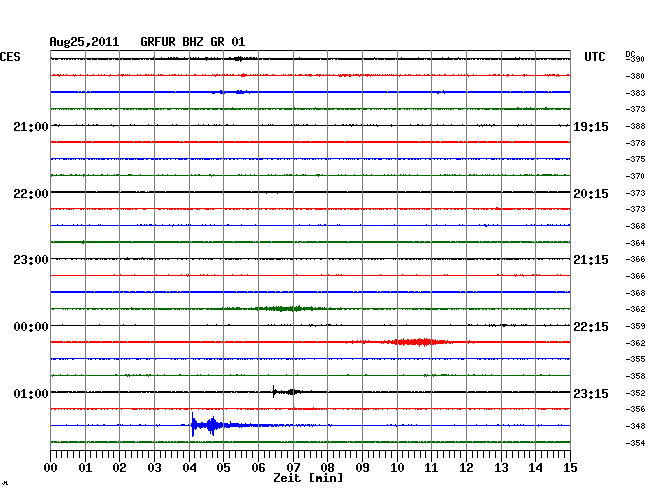Select the DC offset value -375
Viewport: 650px width, 494px height.
point(635,159)
